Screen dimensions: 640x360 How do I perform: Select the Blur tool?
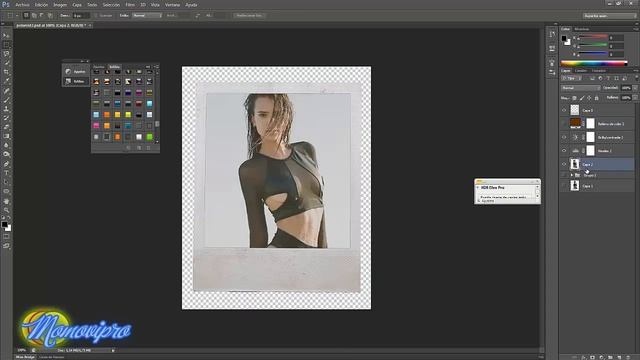(6, 145)
